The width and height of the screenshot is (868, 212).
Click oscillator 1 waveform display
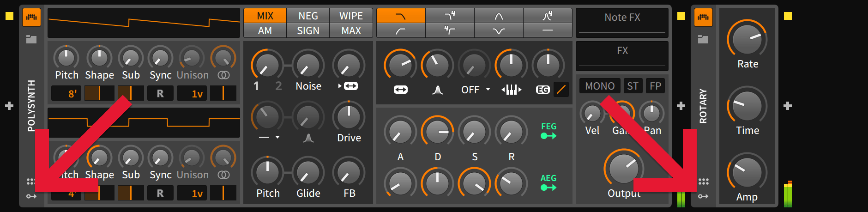pyautogui.click(x=144, y=23)
